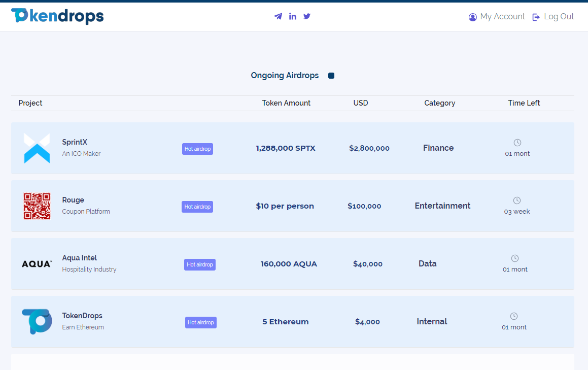Screen dimensions: 588x370
Task: Click the My Account user icon
Action: click(472, 17)
